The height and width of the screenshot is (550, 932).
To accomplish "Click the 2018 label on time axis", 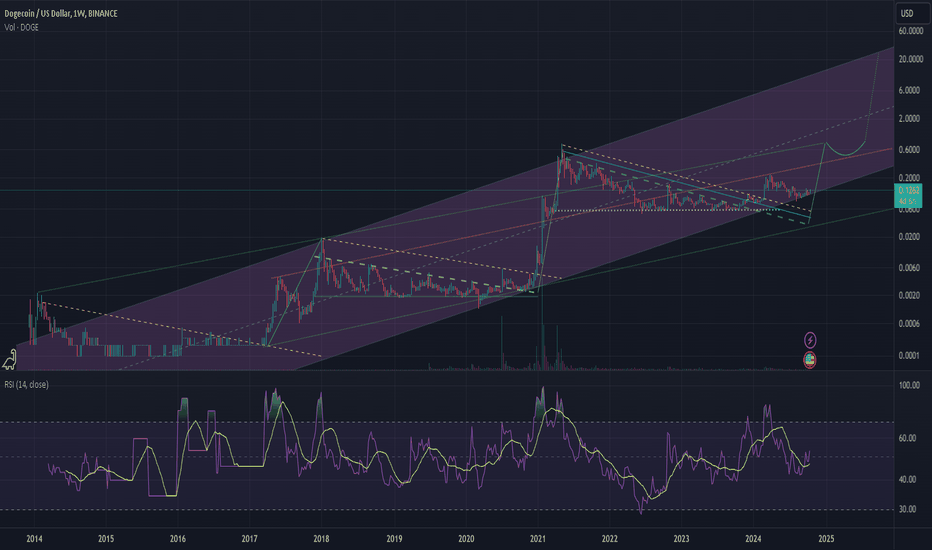I will (x=321, y=539).
